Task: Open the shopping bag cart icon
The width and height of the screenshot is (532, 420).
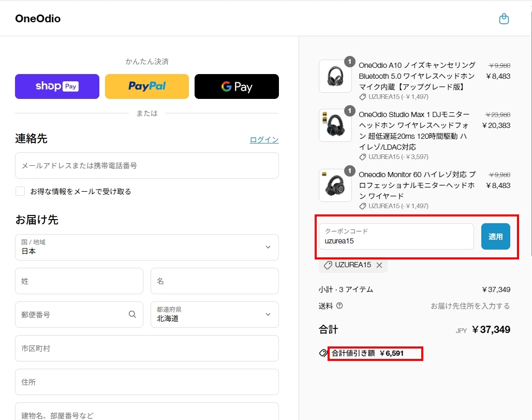Action: tap(504, 19)
